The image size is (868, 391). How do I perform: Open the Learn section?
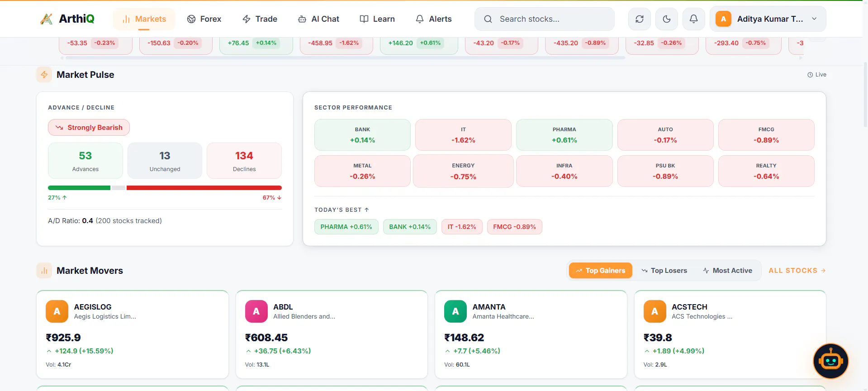pyautogui.click(x=377, y=19)
